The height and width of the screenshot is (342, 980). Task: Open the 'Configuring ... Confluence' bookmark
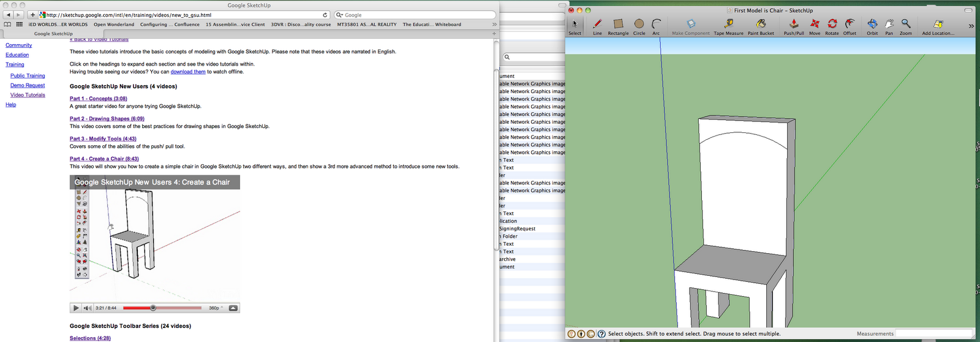click(170, 25)
